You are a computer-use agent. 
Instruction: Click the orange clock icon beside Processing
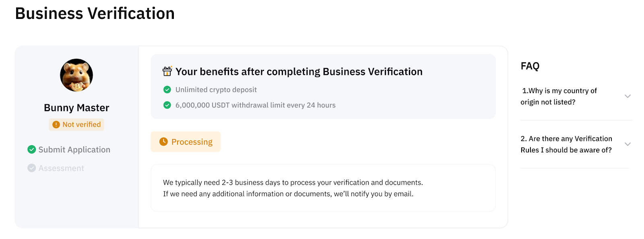pyautogui.click(x=163, y=141)
